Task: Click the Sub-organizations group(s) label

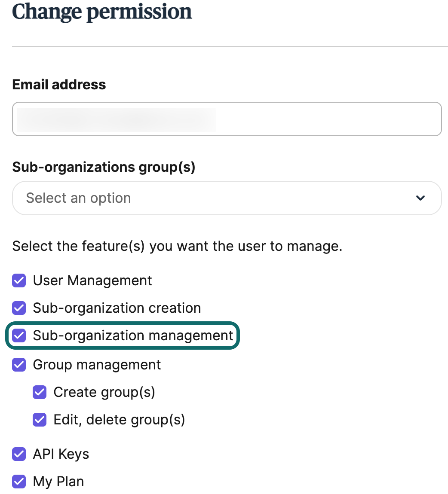Action: [103, 167]
